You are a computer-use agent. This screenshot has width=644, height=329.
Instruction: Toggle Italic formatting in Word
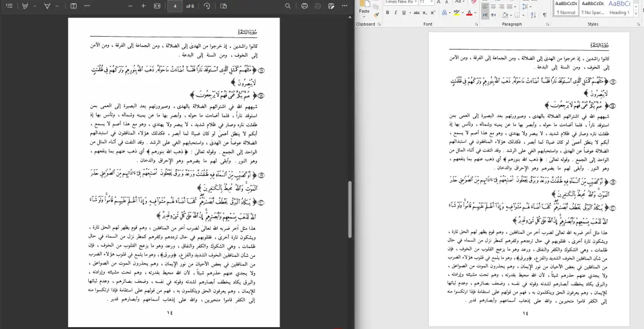[x=395, y=13]
